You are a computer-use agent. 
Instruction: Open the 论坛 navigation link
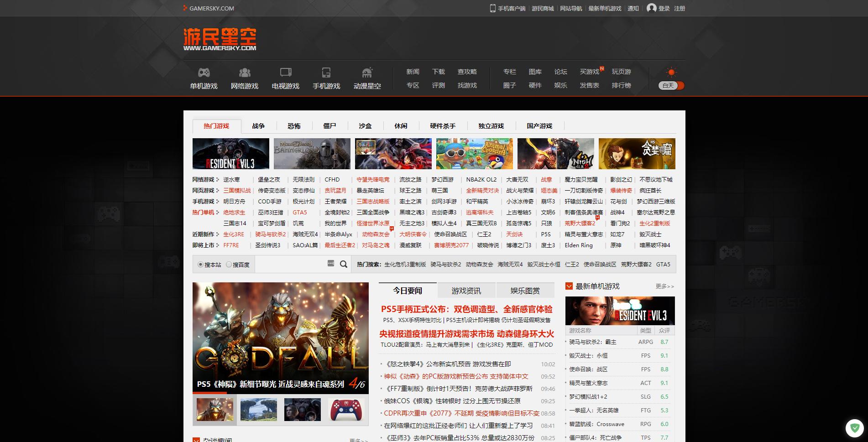(x=560, y=72)
